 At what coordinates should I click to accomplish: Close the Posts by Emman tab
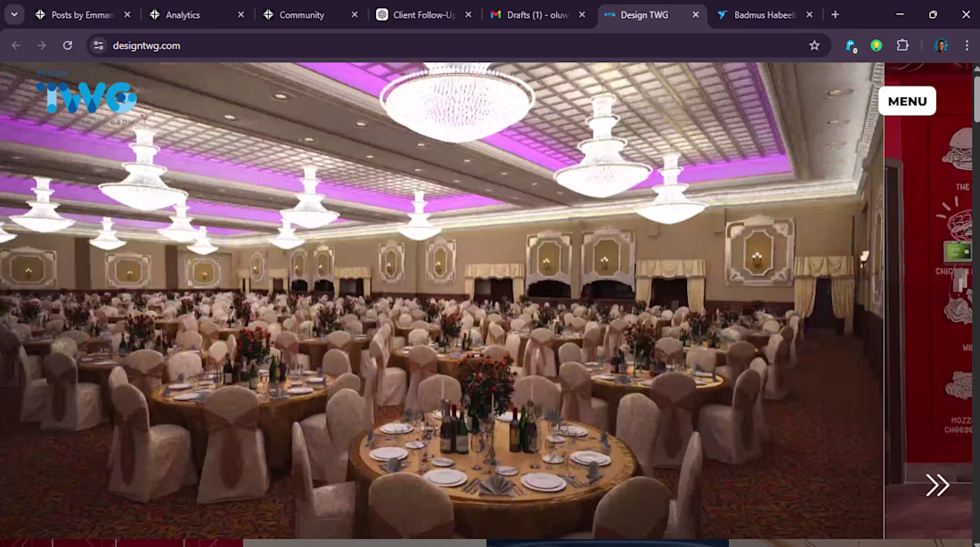point(127,15)
